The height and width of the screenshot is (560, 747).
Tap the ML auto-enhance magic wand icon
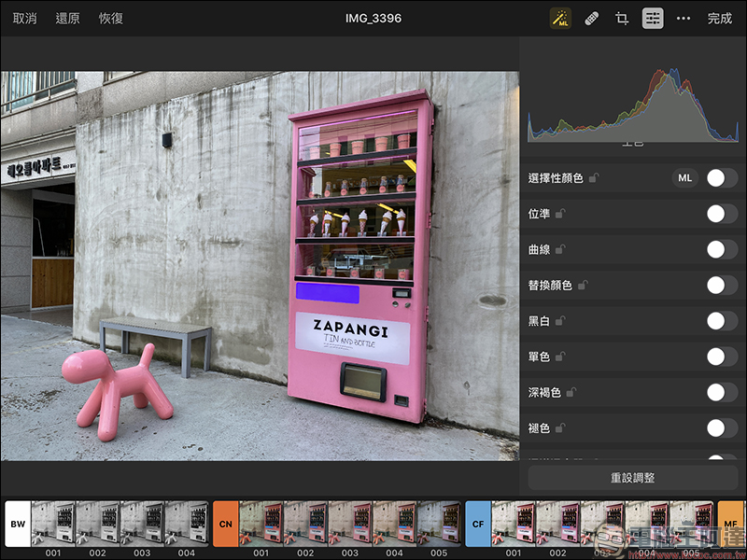560,19
